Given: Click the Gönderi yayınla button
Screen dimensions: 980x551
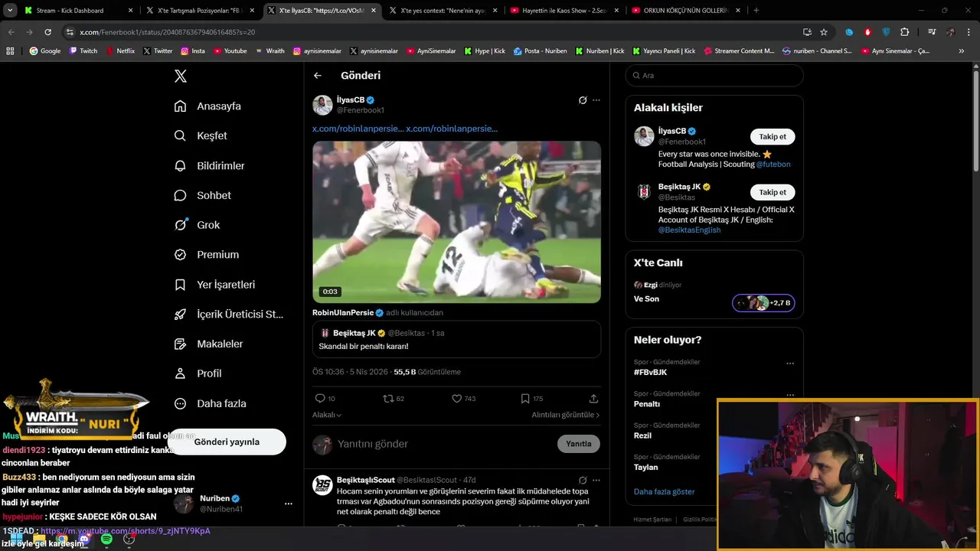Looking at the screenshot, I should [x=227, y=442].
